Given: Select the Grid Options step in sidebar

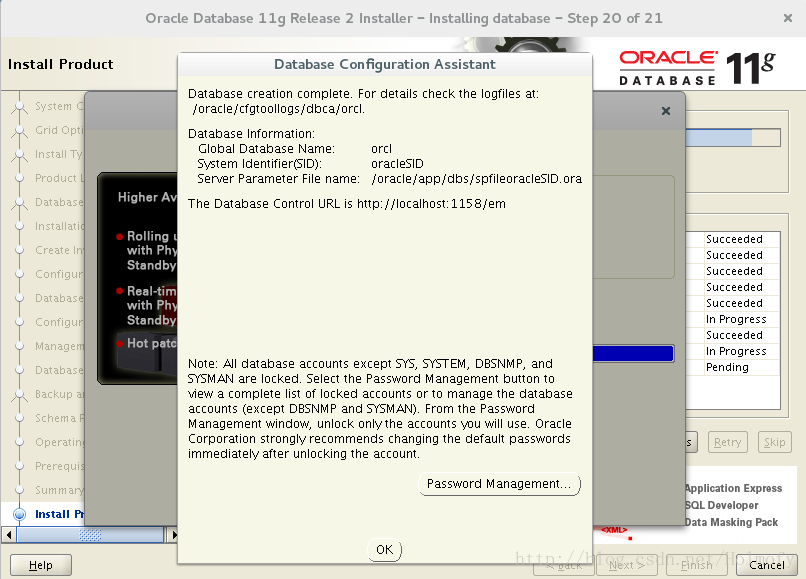Looking at the screenshot, I should point(58,130).
